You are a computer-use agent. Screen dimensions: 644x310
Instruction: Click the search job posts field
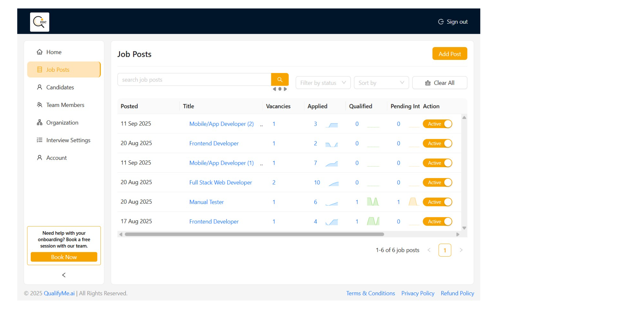click(194, 80)
